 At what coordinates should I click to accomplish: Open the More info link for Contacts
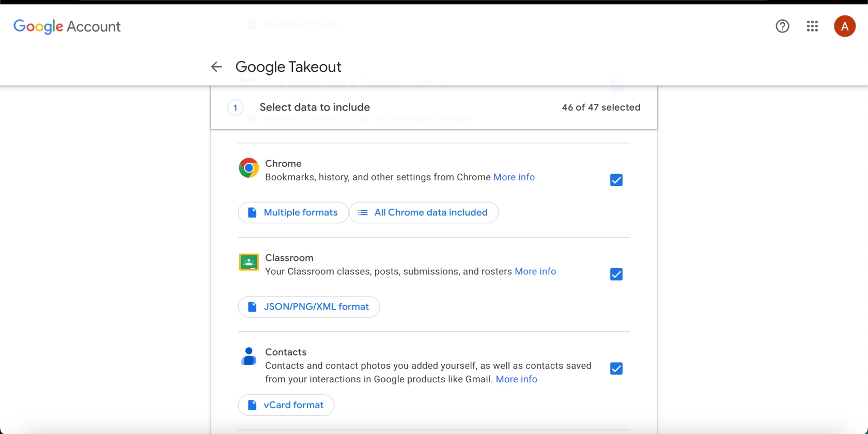click(x=517, y=379)
